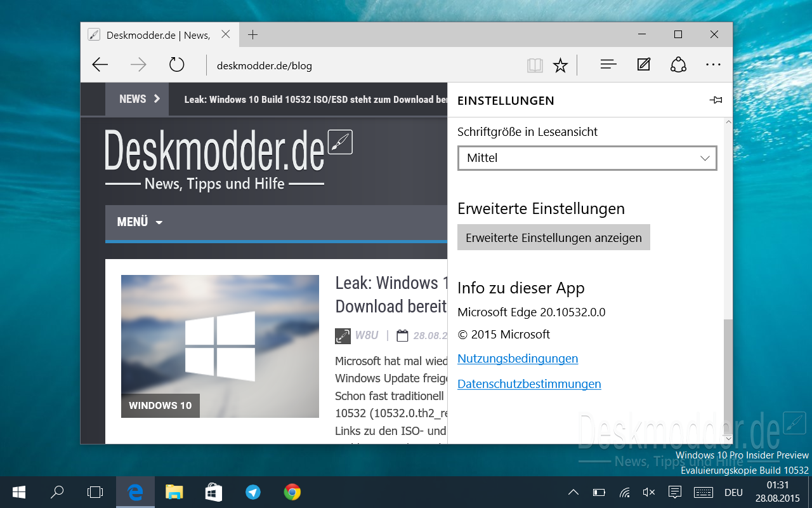Reload the page with refresh icon
Image resolution: width=812 pixels, height=508 pixels.
[176, 65]
